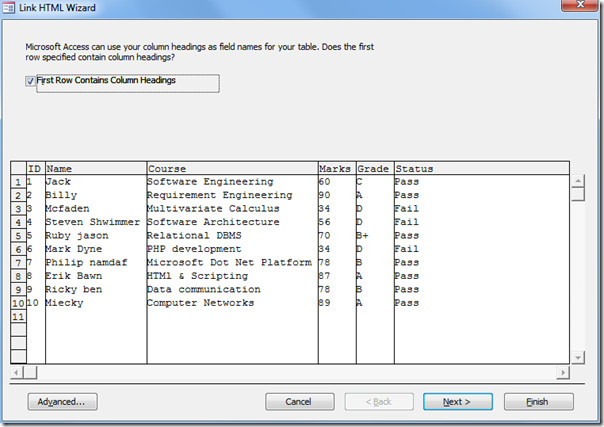This screenshot has width=604, height=427.
Task: Select row header number 10
Action: 18,303
